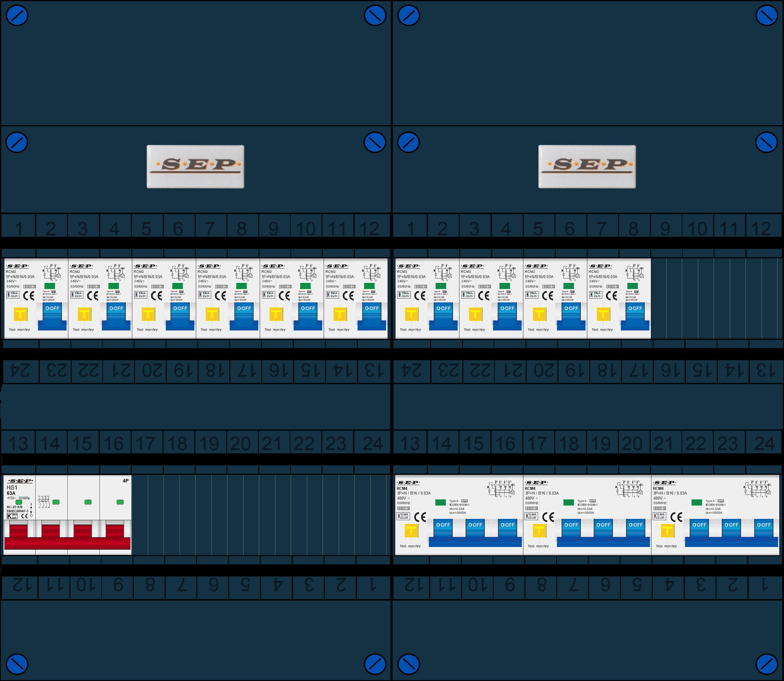Click CE mark on RCM4 breaker under slots 21-24
The width and height of the screenshot is (784, 681).
coord(677,517)
